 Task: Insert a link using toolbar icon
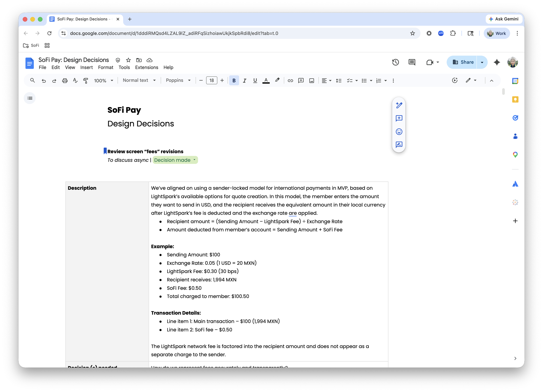point(290,81)
